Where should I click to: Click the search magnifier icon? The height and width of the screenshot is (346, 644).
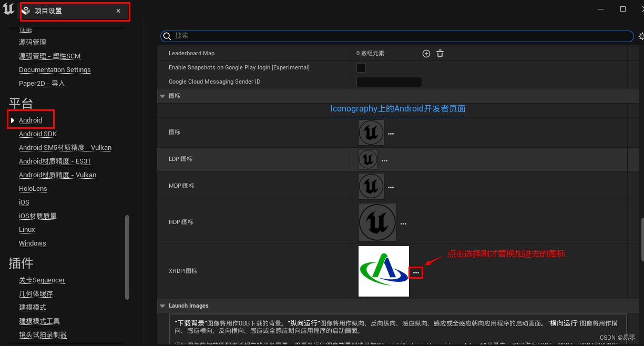coord(167,36)
